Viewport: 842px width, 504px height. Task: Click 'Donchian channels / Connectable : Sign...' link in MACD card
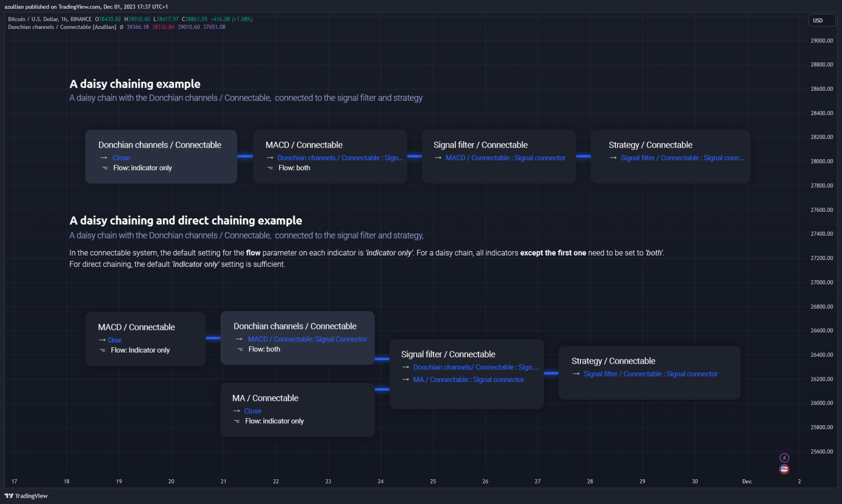point(340,158)
